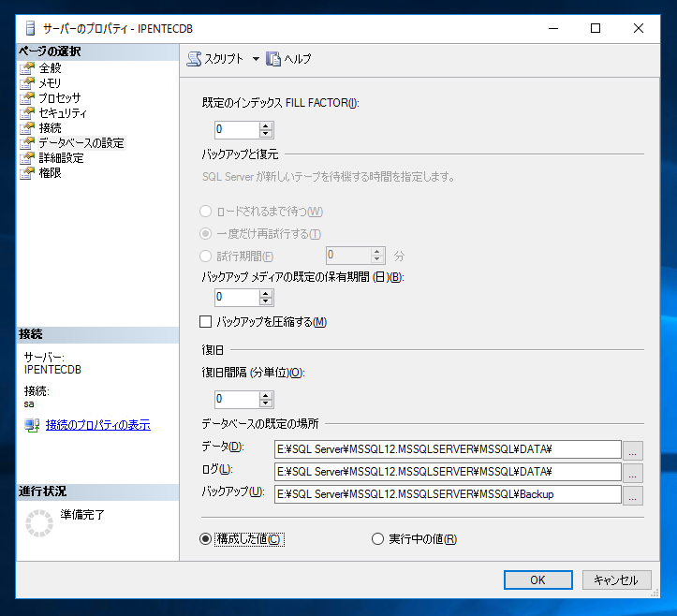Image resolution: width=677 pixels, height=616 pixels.
Task: Click the FILL FACTOR input field
Action: click(237, 129)
